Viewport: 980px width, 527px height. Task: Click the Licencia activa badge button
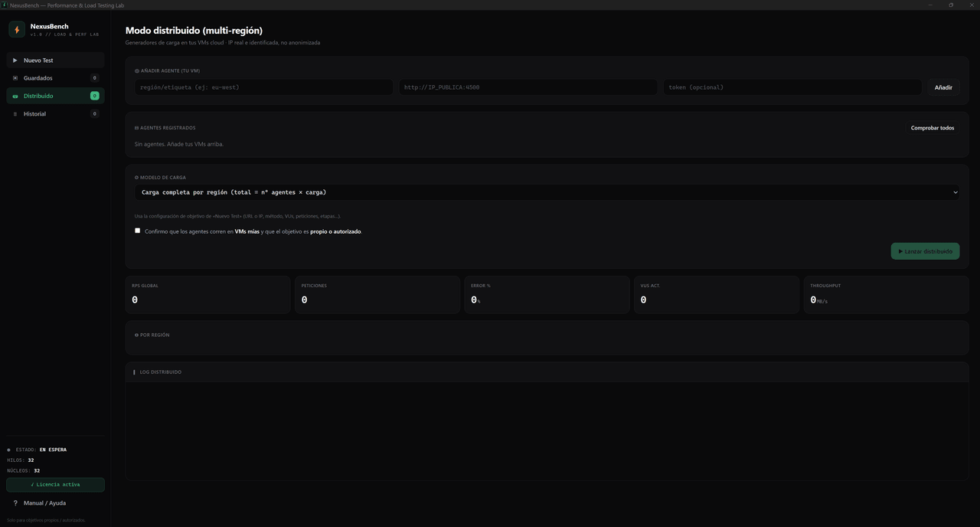click(x=55, y=485)
